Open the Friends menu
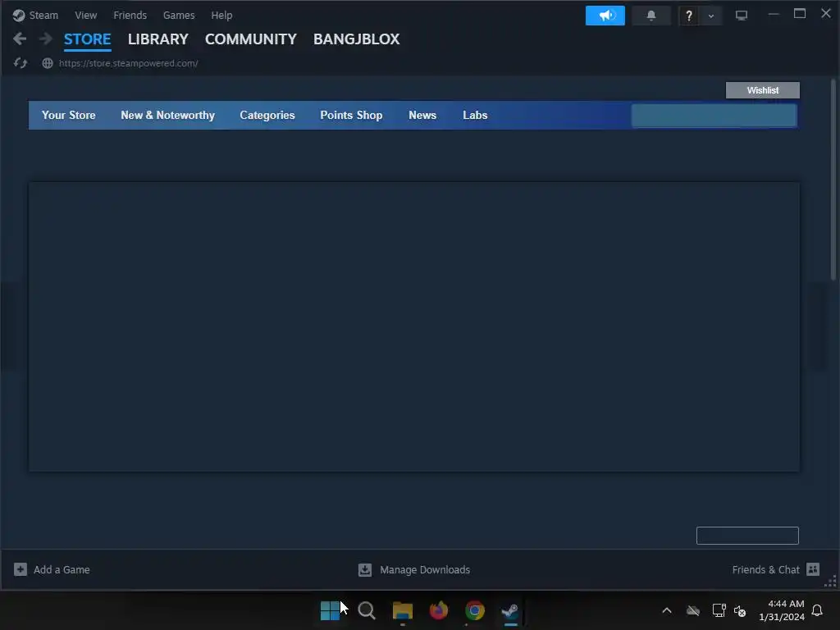 click(x=130, y=15)
